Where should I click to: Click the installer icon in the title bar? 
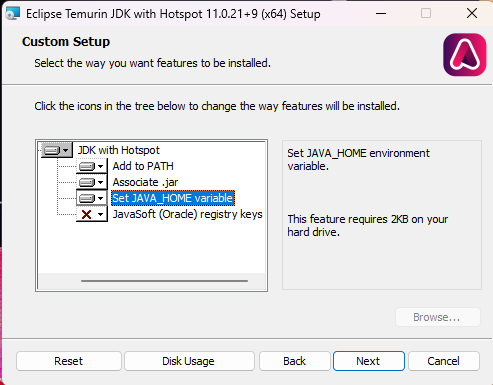click(x=13, y=14)
